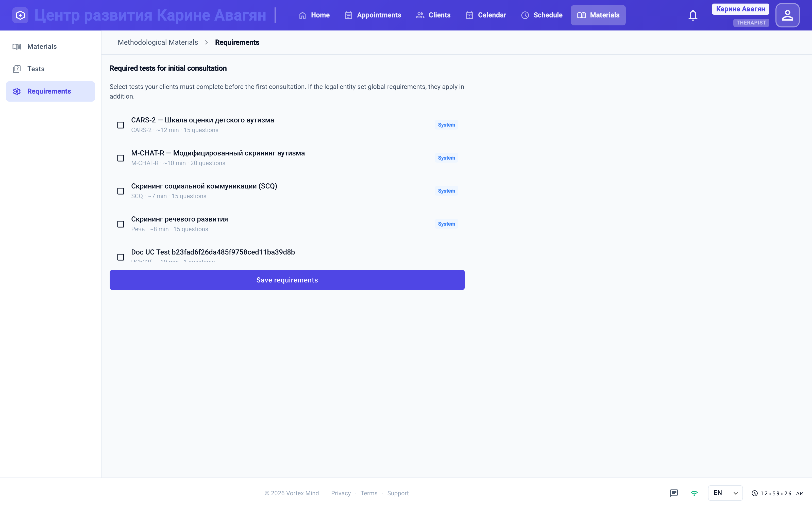
Task: Click System badge on SCQ row
Action: point(446,191)
